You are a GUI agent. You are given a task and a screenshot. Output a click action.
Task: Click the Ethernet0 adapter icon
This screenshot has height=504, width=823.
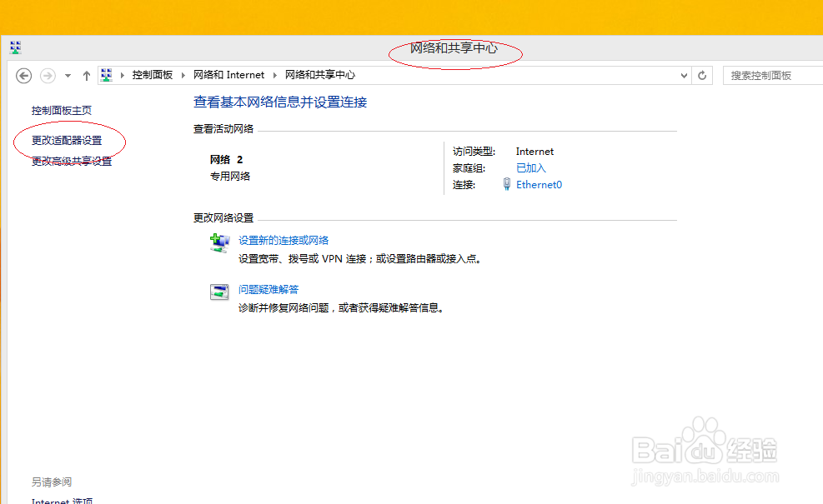[x=506, y=184]
